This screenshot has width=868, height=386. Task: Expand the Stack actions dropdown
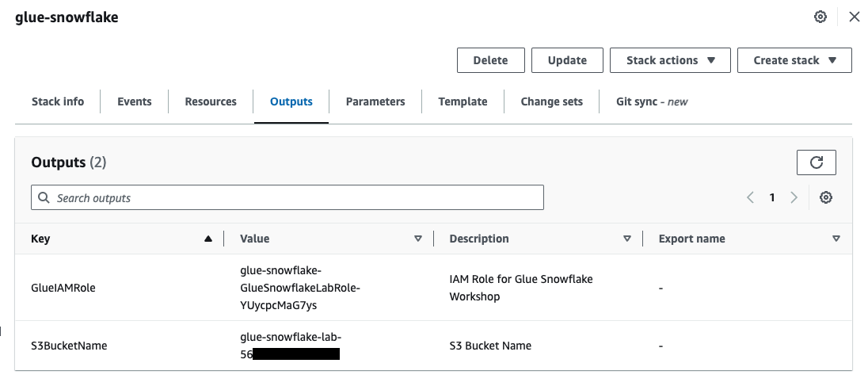tap(670, 60)
